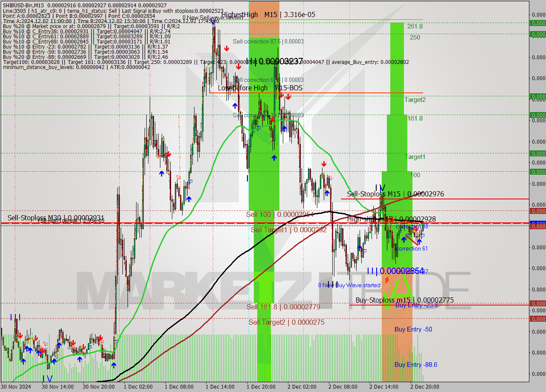Select the wave 'III | 0.00002854' label

pyautogui.click(x=395, y=271)
